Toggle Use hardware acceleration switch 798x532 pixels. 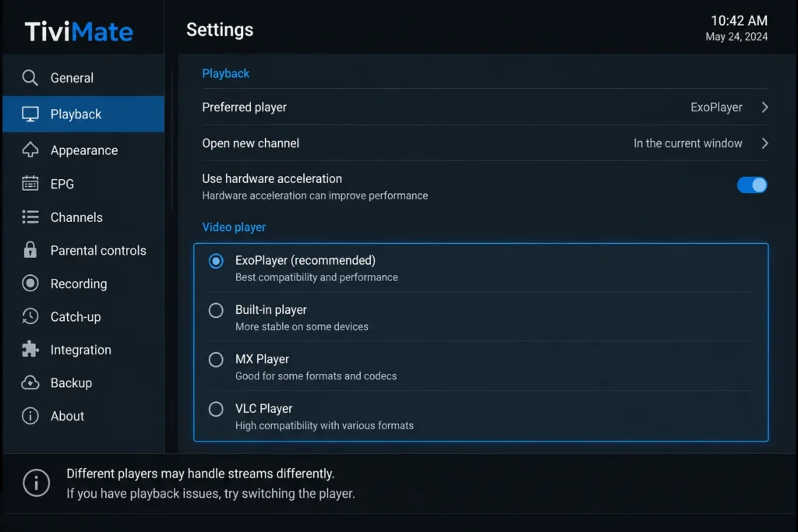(x=752, y=185)
